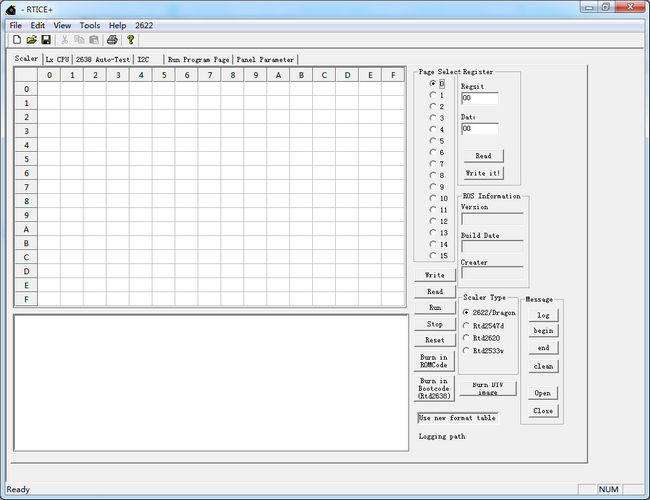The height and width of the screenshot is (500, 650).
Task: Click the Creater text field
Action: click(492, 273)
